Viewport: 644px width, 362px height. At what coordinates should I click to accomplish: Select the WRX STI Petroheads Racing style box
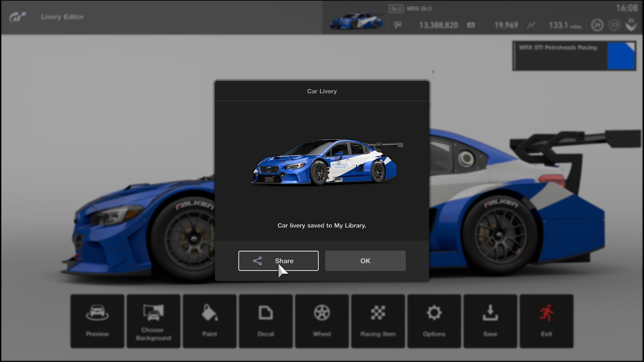560,56
